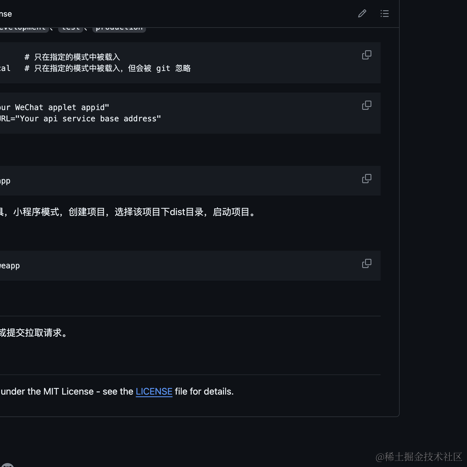
Task: Click the 'file for details.' text
Action: click(x=204, y=391)
